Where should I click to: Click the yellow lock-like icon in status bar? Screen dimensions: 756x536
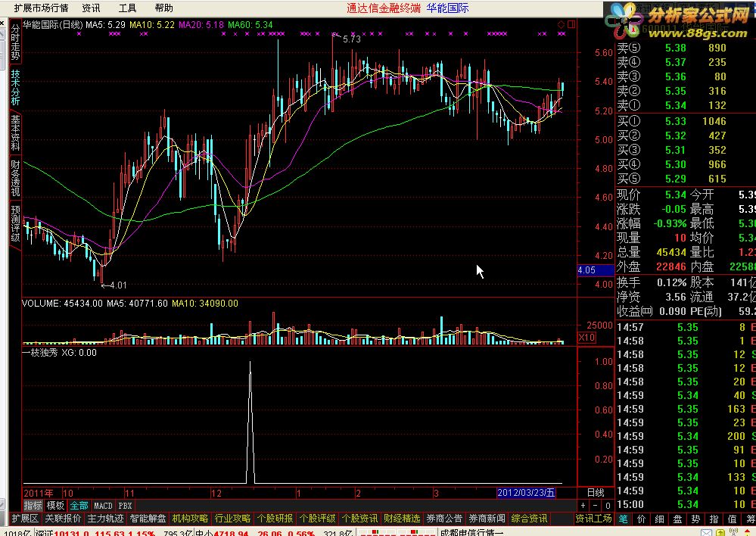tap(720, 533)
